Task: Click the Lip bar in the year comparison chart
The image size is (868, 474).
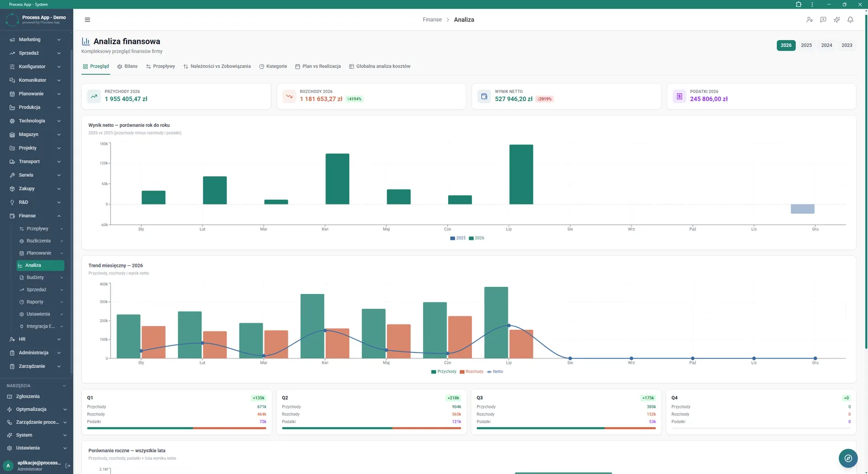Action: (521, 175)
